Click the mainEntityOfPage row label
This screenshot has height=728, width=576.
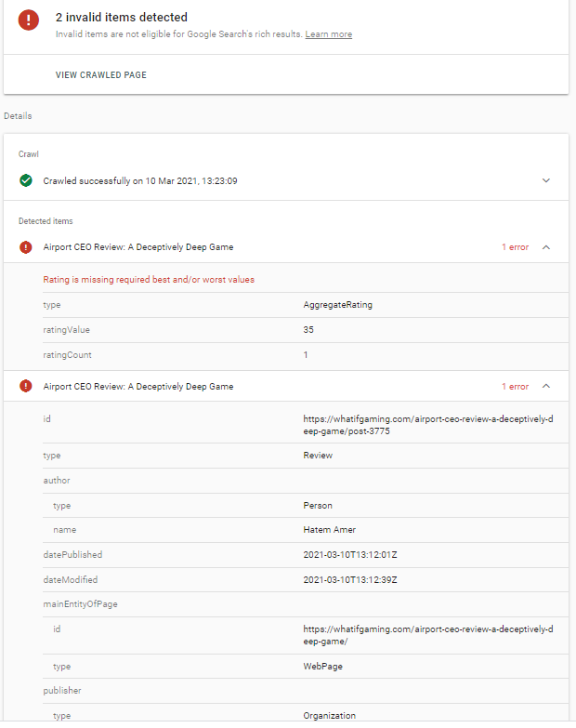(x=80, y=604)
